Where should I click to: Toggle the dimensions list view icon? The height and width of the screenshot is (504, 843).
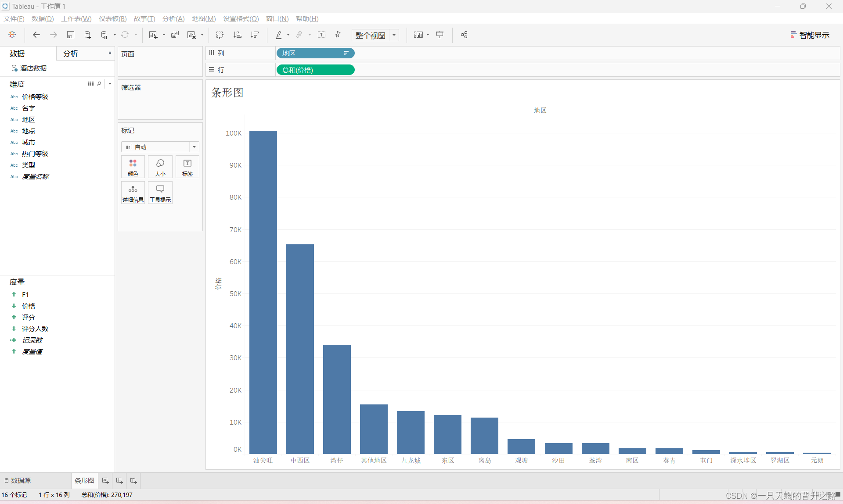91,83
